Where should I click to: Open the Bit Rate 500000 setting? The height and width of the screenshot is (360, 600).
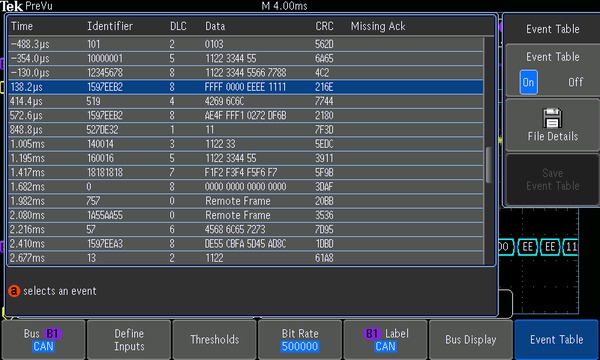(x=300, y=340)
